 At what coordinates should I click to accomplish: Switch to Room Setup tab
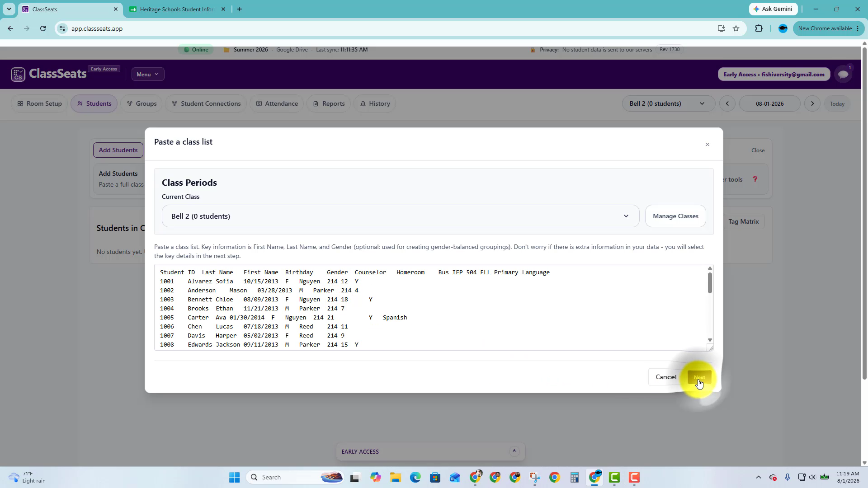[x=40, y=104]
